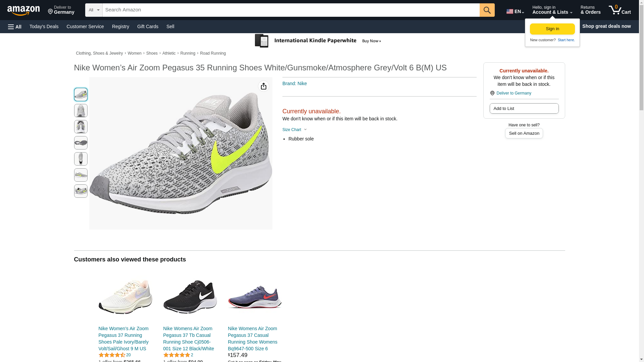Open Today's Deals nav item

44,26
